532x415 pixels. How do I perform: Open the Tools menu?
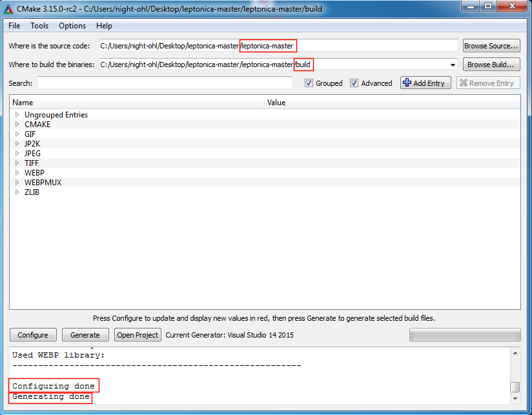point(39,26)
